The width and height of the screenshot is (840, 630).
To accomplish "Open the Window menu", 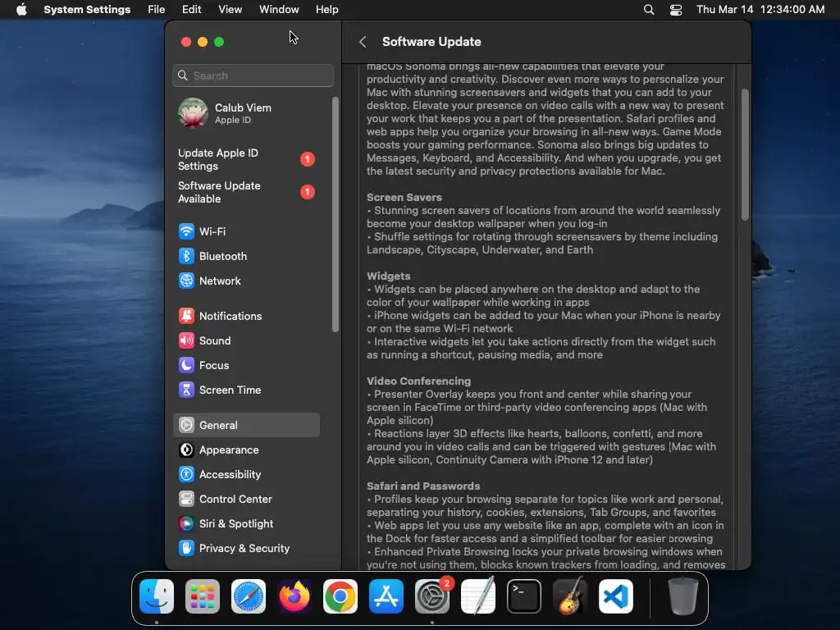I will point(279,10).
